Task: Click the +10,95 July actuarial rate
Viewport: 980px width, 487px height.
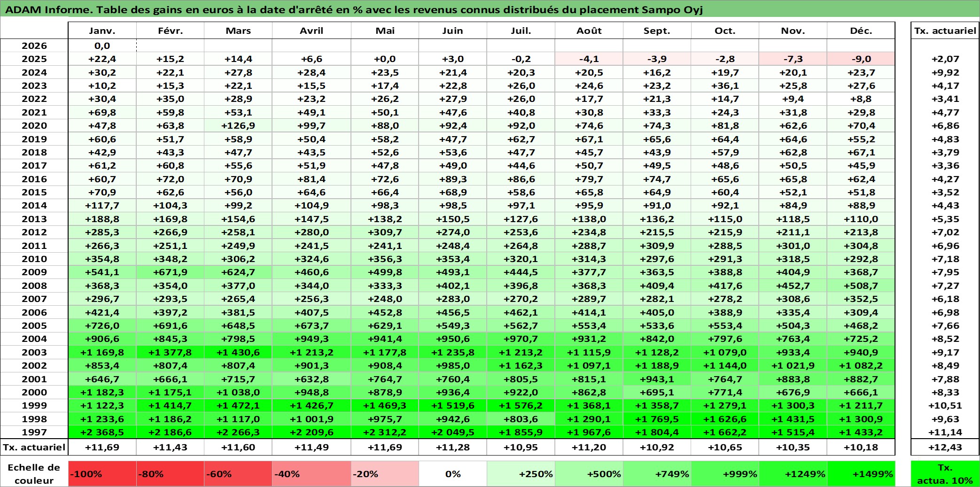Action: click(521, 447)
